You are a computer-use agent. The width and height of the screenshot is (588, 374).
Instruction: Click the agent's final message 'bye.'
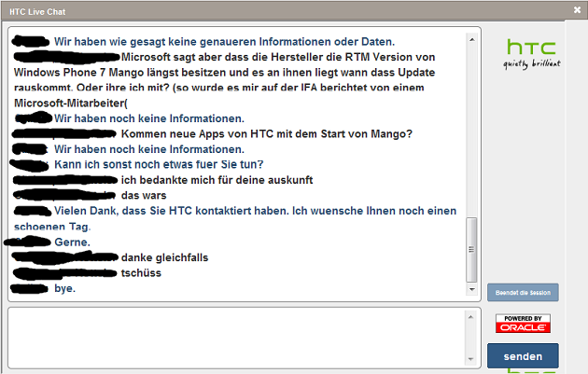tap(65, 288)
